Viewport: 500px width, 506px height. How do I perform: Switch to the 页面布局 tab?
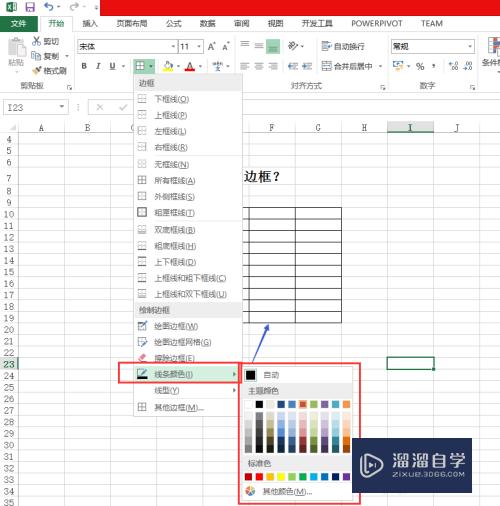tap(131, 23)
